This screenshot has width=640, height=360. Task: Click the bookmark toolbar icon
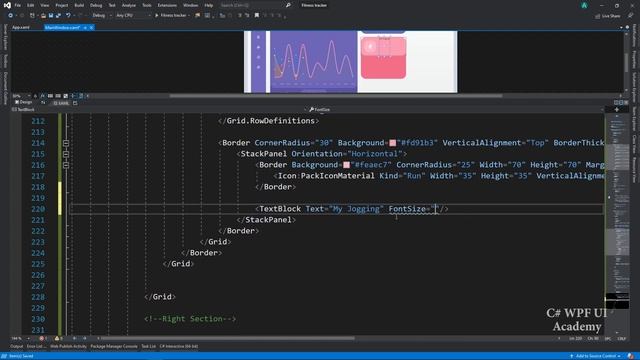[x=257, y=16]
